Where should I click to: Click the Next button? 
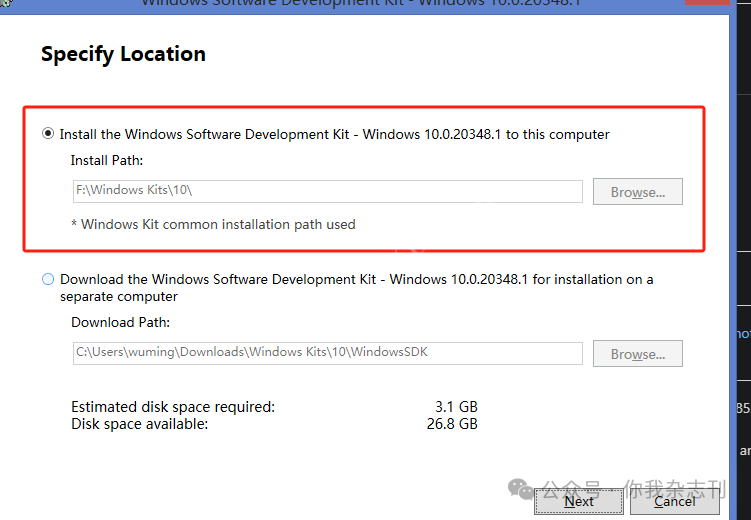click(579, 501)
